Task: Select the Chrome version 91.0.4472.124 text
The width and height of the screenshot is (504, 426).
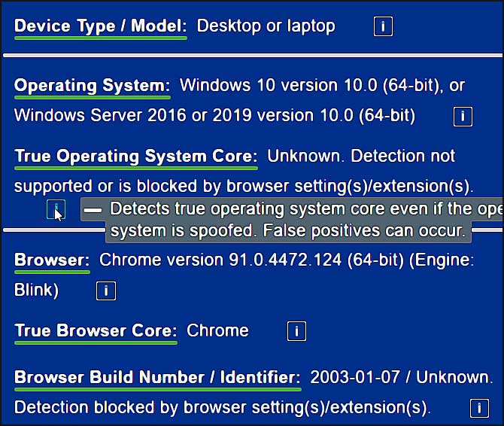Action: [x=220, y=260]
